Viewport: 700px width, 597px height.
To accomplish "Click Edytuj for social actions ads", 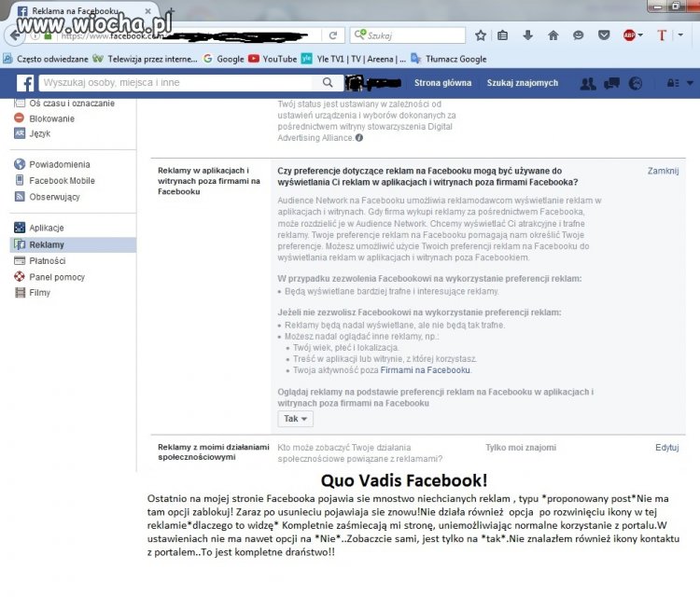I will click(667, 447).
